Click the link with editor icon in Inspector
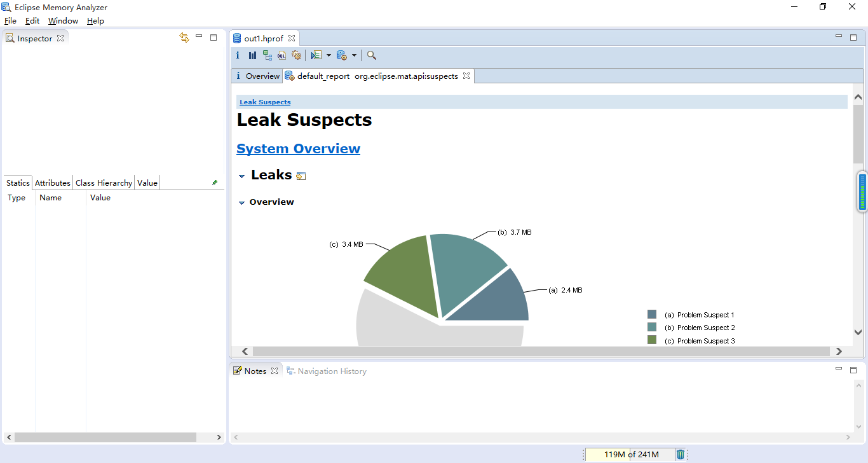 tap(184, 38)
